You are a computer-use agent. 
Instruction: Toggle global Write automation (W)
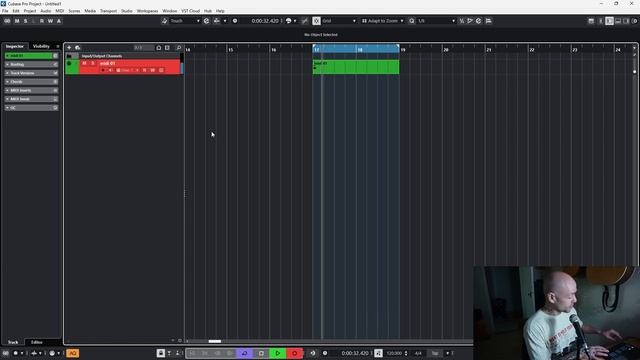coord(50,21)
